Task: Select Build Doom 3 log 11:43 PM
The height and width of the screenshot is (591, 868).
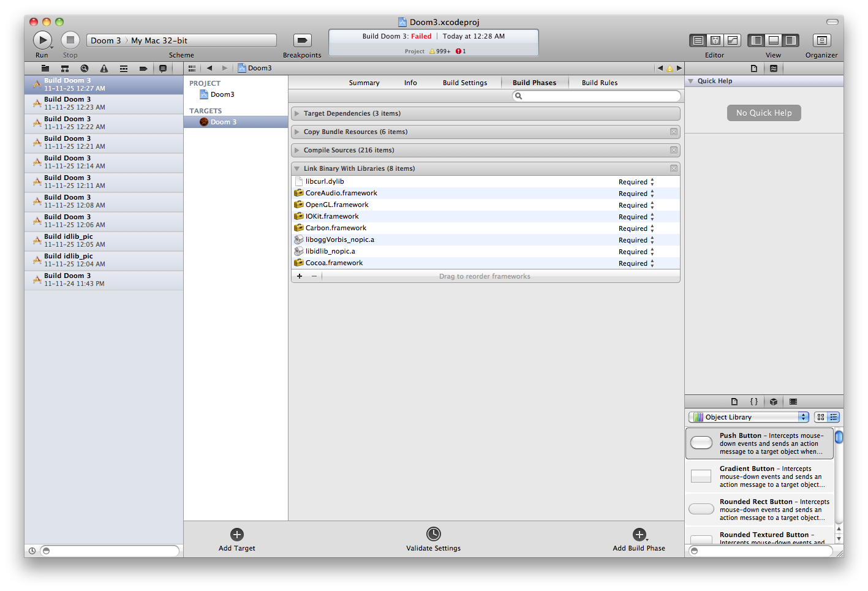Action: click(x=104, y=280)
